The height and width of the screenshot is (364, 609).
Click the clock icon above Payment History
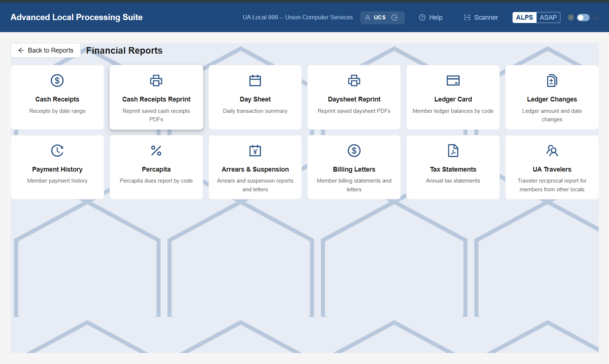[x=57, y=150]
